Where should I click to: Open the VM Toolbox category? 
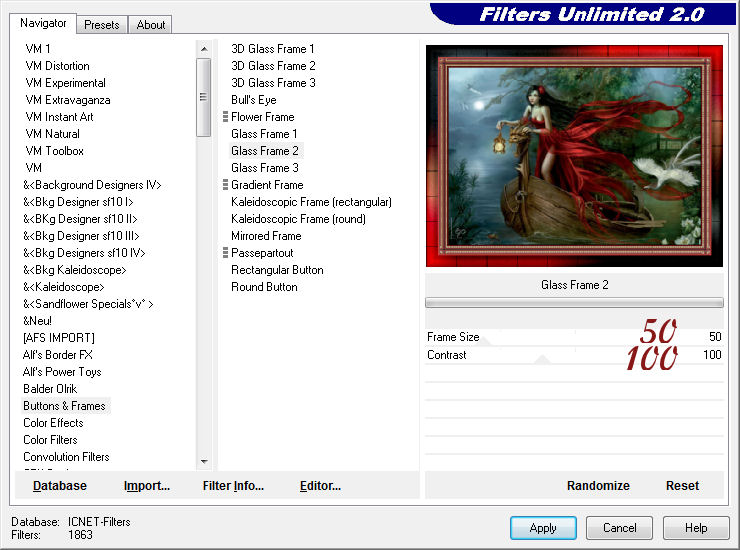click(x=54, y=151)
